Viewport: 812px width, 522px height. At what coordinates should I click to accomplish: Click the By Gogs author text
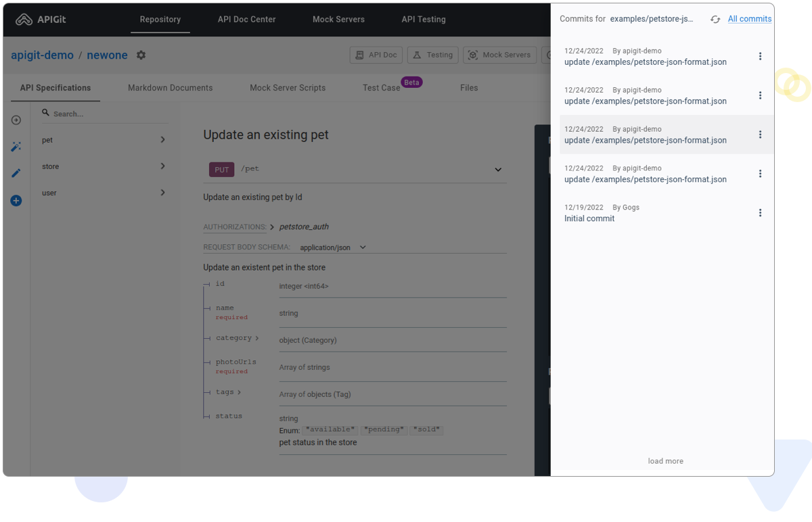626,208
